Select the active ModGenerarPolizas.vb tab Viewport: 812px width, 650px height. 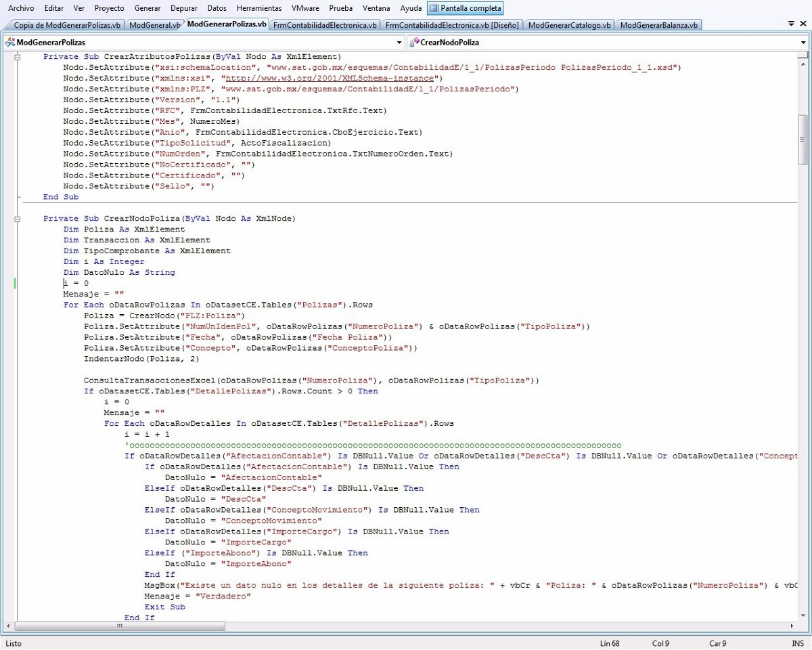(x=226, y=24)
